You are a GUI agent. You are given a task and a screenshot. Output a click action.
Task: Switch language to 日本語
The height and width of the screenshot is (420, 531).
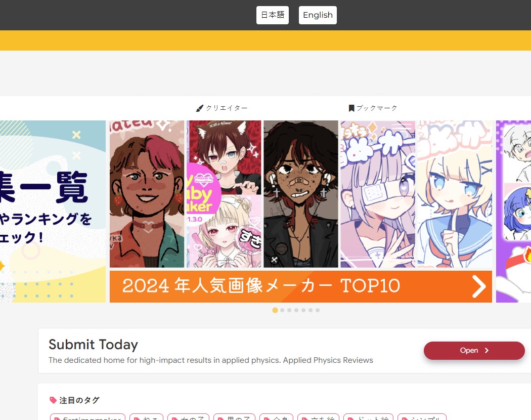click(272, 15)
